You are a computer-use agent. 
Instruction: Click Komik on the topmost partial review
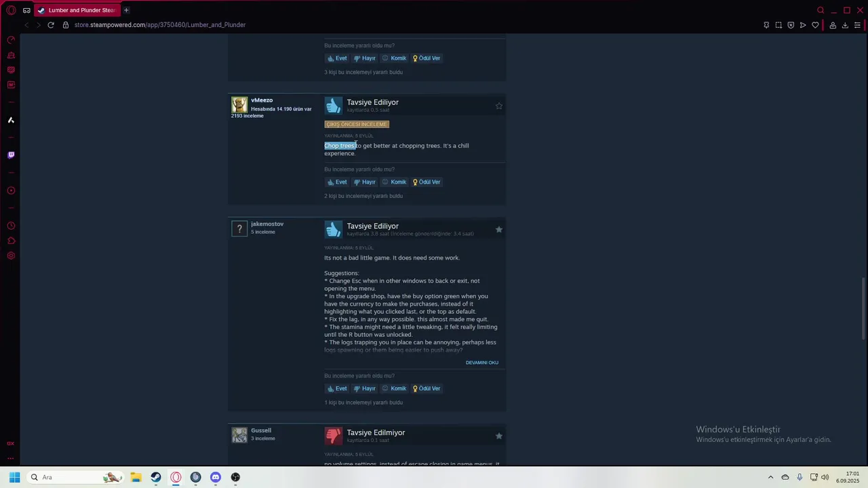click(394, 58)
